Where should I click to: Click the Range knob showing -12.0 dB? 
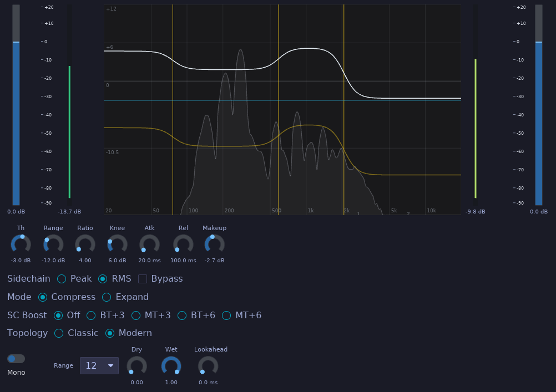coord(53,244)
